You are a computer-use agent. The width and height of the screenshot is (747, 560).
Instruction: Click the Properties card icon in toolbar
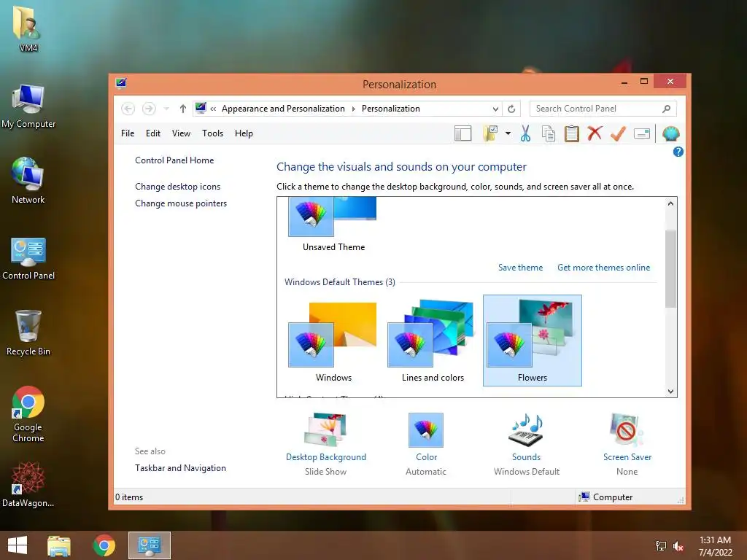(x=642, y=134)
